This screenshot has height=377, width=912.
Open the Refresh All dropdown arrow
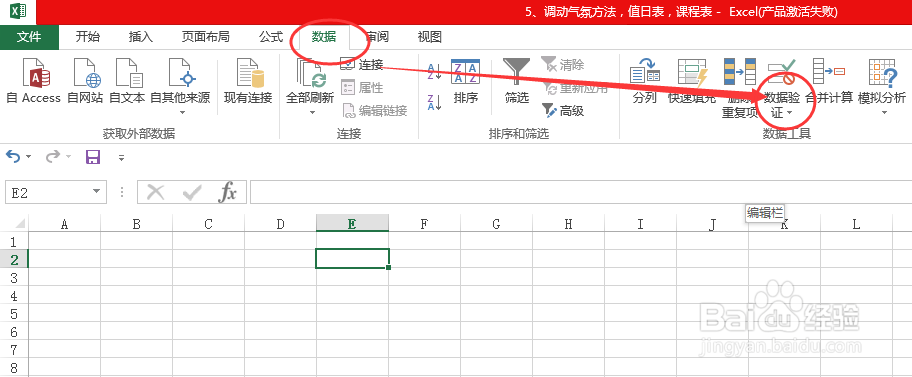coord(312,112)
